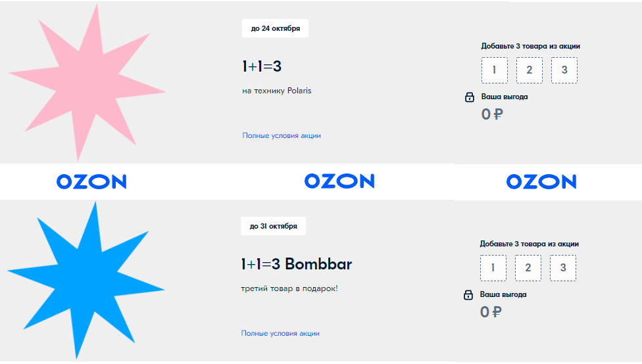The height and width of the screenshot is (364, 642).
Task: Select product slot 1 in the Bombbar promo
Action: [493, 268]
